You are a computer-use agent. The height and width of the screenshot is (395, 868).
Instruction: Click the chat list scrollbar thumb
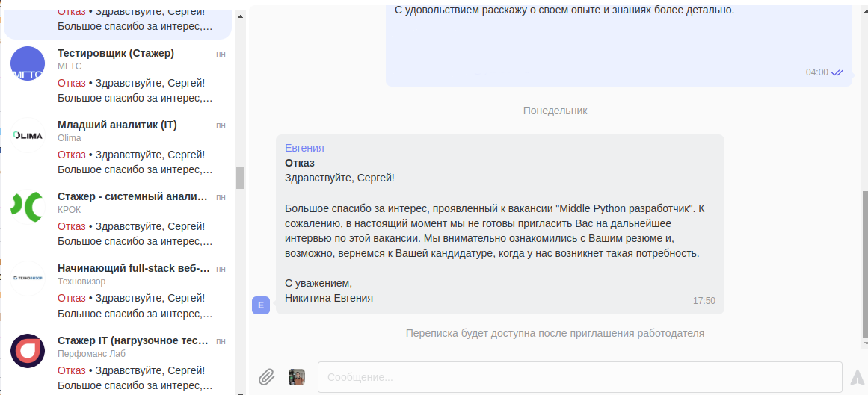[x=240, y=178]
